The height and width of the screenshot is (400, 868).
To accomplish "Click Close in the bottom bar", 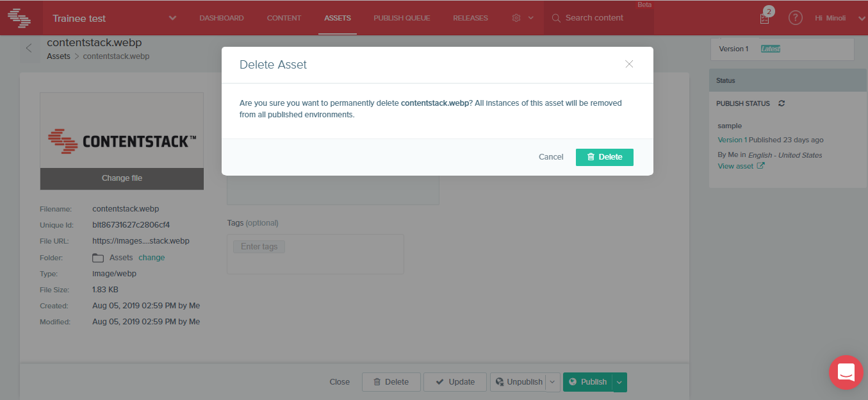I will click(x=340, y=382).
